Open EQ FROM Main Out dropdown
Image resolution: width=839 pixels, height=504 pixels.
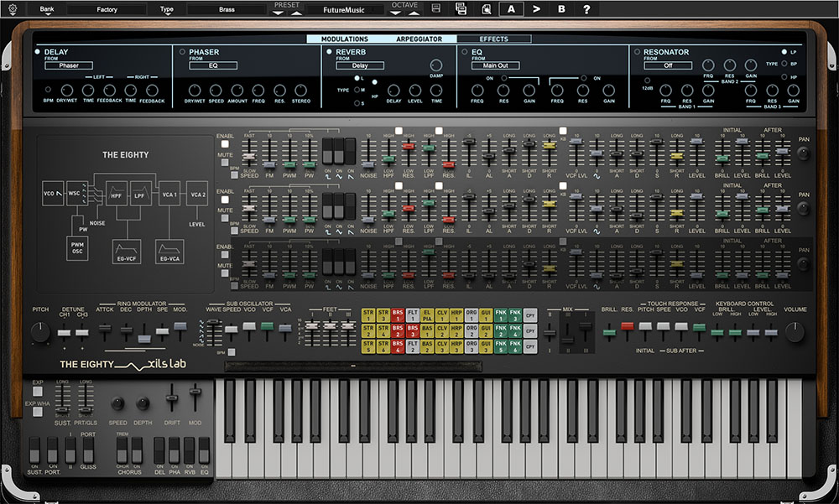click(496, 65)
